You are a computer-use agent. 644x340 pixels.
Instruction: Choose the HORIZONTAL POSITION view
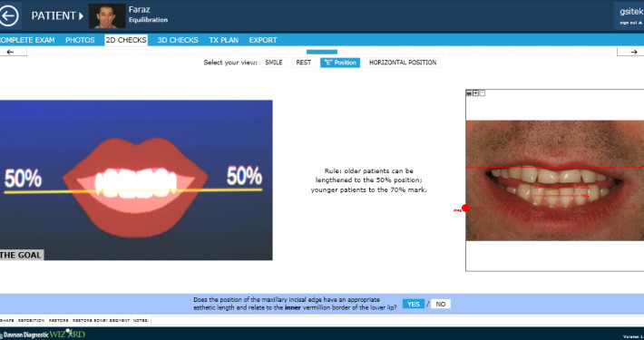tap(403, 63)
